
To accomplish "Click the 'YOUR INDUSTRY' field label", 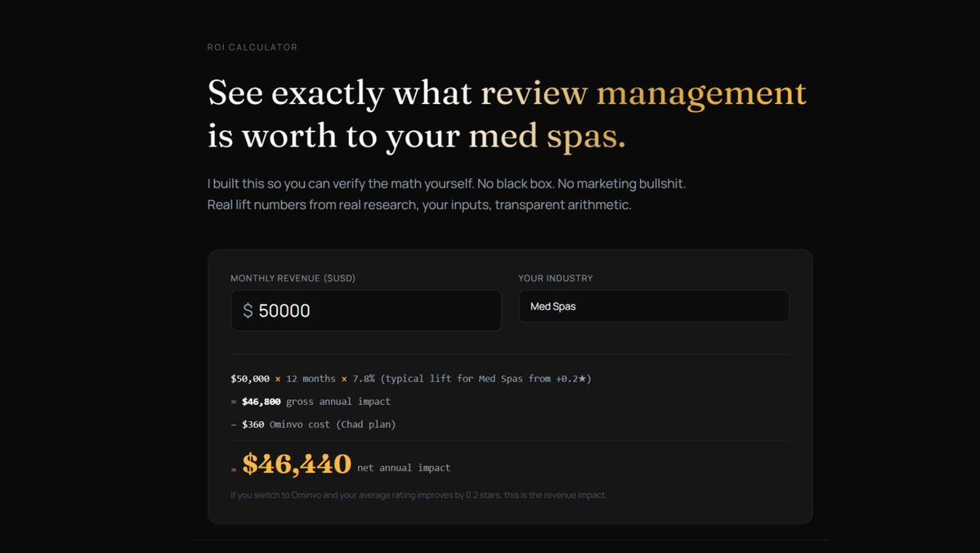I will click(x=555, y=278).
